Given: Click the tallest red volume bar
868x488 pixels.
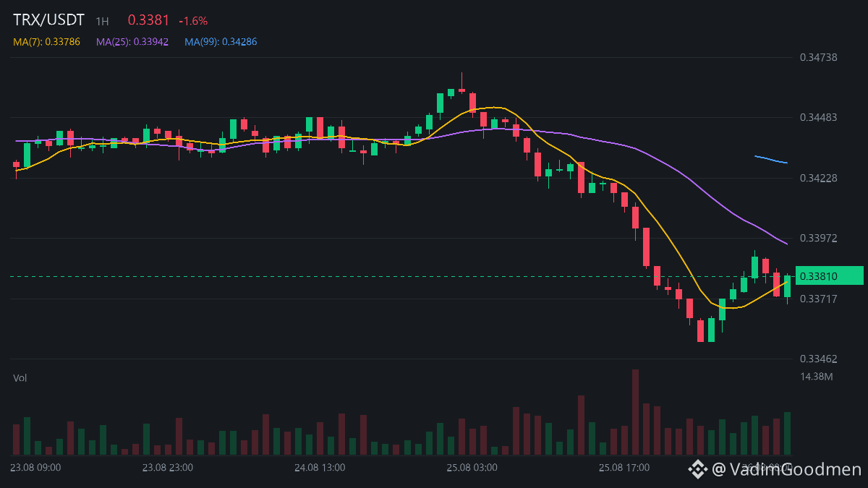Looking at the screenshot, I should [635, 412].
